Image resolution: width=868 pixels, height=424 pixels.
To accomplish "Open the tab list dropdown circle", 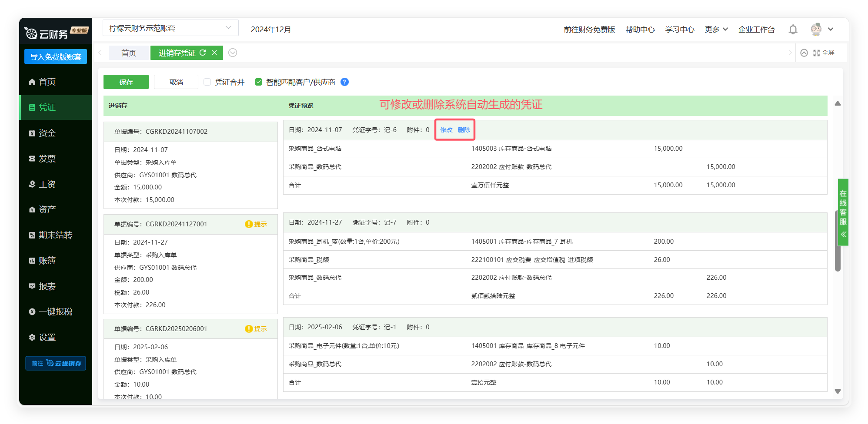I will [233, 53].
